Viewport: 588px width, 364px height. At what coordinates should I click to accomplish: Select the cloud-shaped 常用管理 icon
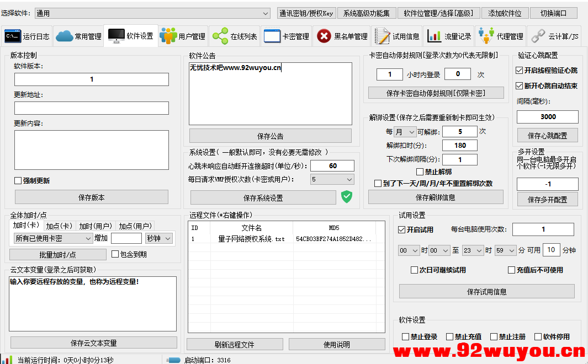coord(64,34)
